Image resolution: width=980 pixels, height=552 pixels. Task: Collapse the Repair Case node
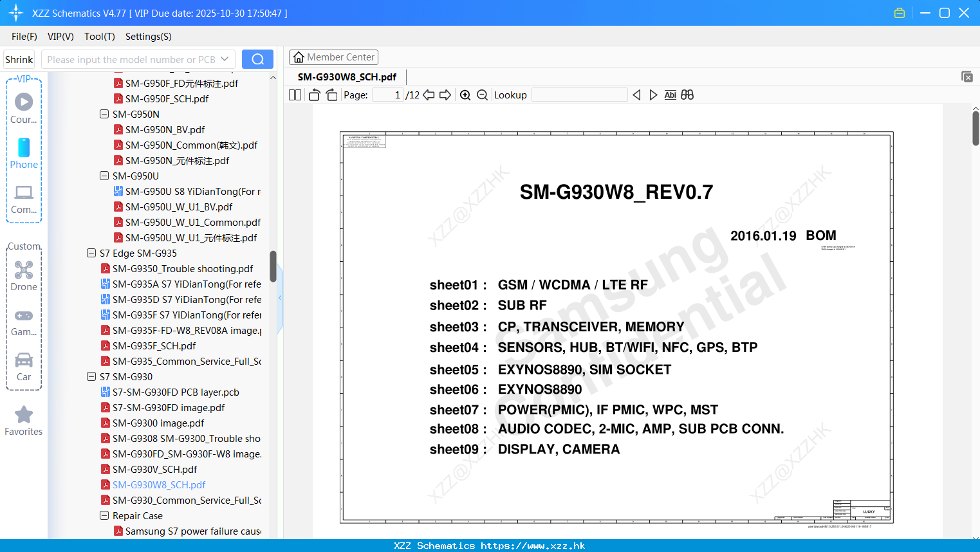click(104, 515)
